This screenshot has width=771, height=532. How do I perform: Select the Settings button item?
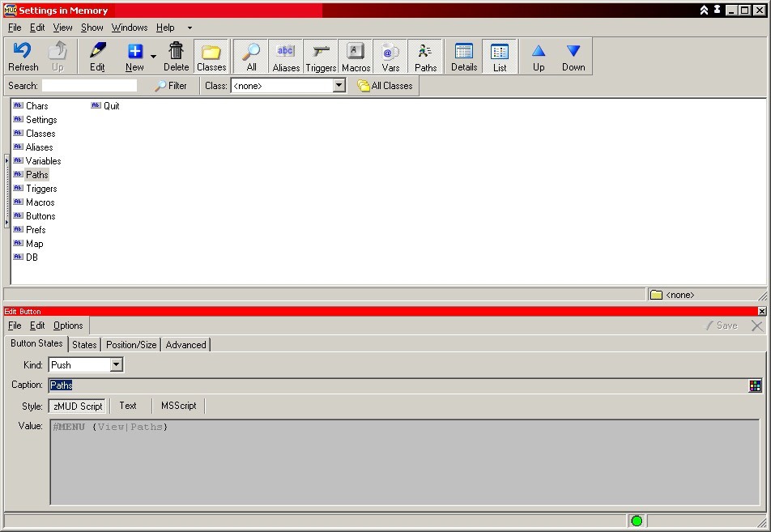click(36, 120)
